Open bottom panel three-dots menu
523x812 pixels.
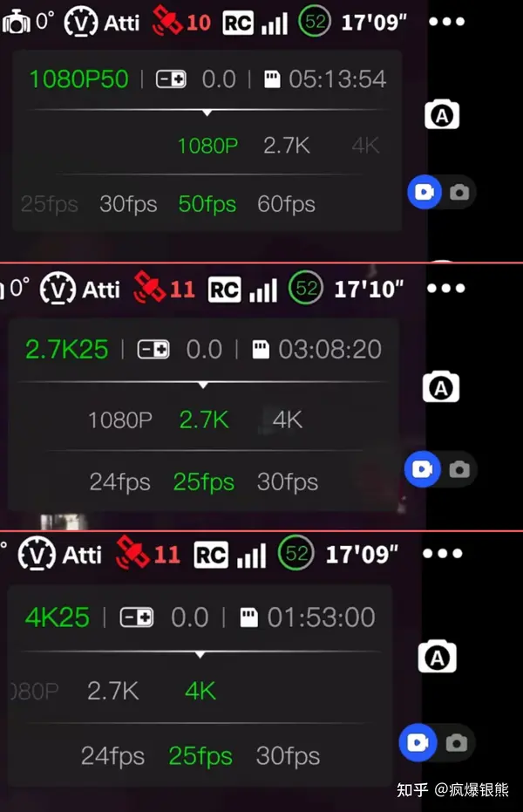442,554
